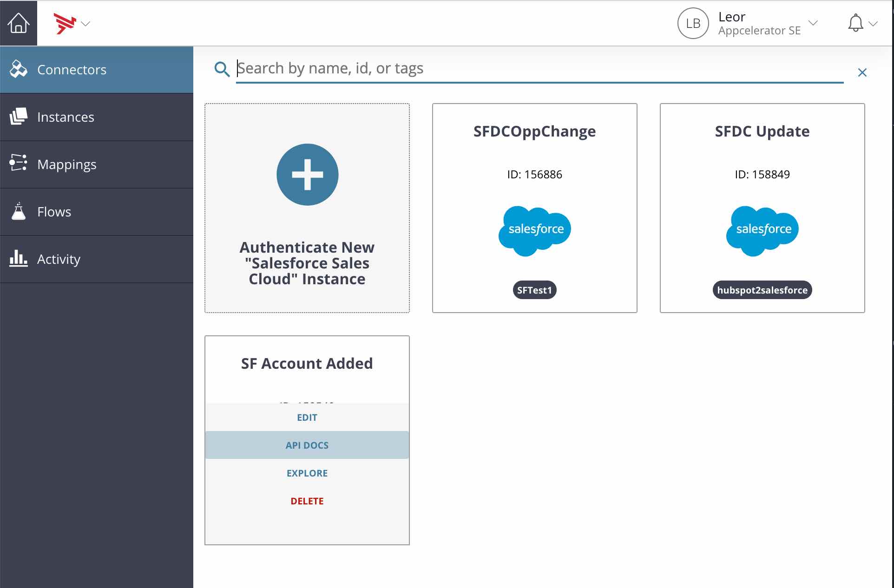Click the Appcelerator SE organization label
The height and width of the screenshot is (588, 894).
point(759,31)
